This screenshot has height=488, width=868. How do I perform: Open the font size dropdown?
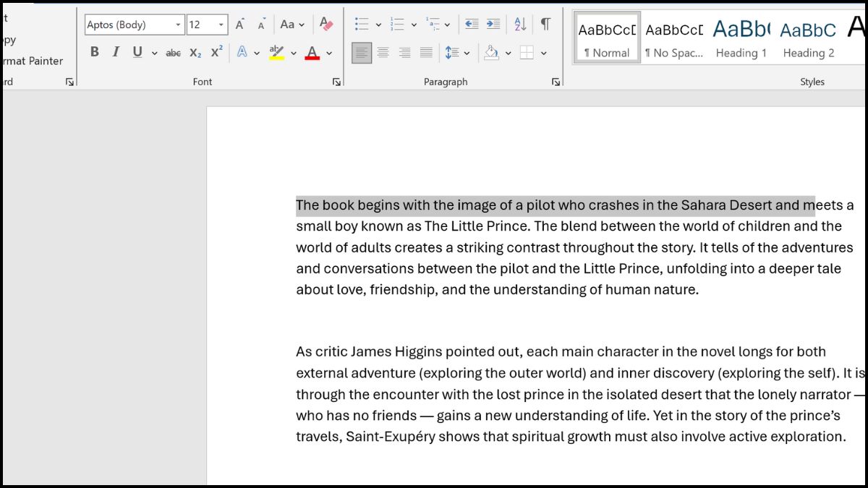[x=221, y=25]
